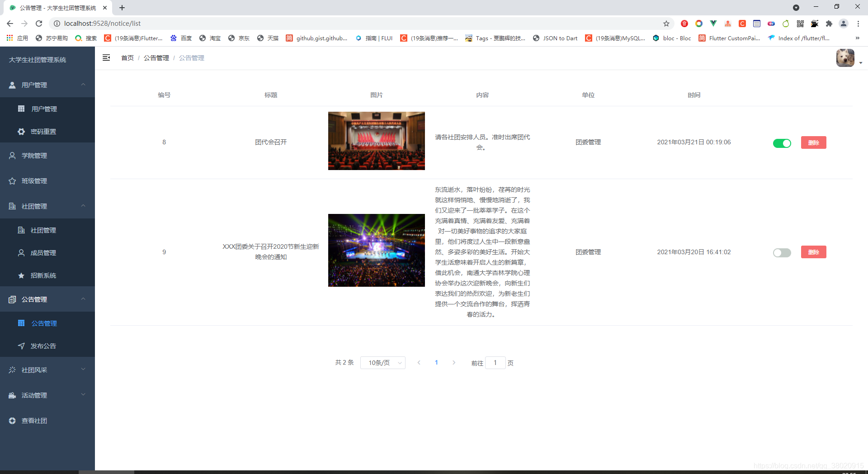Open 学院管理 from the sidebar icon

click(11, 156)
